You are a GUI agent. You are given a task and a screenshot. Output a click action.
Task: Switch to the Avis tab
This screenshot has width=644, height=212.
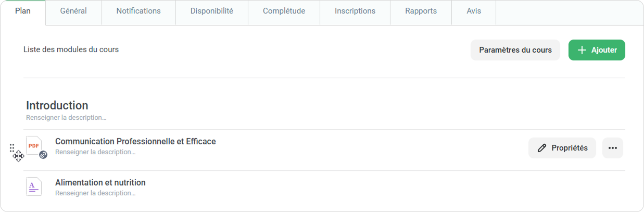(x=474, y=11)
